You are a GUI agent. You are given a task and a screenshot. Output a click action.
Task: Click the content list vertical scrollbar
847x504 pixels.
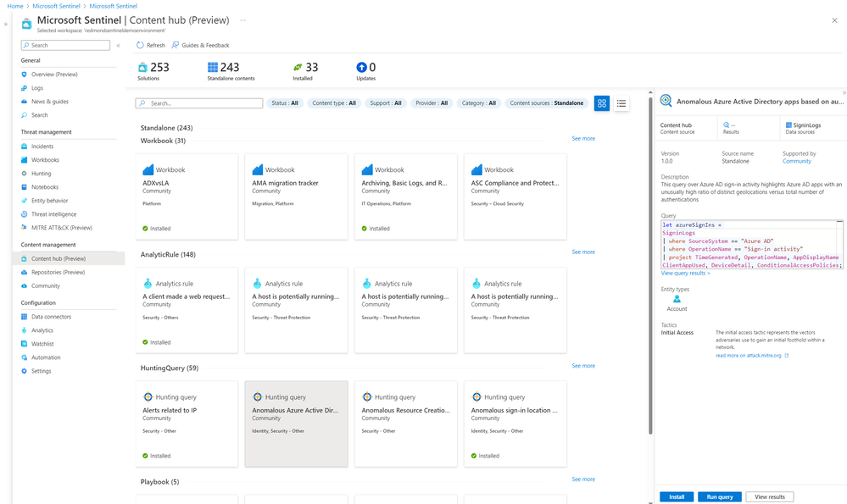click(x=650, y=267)
